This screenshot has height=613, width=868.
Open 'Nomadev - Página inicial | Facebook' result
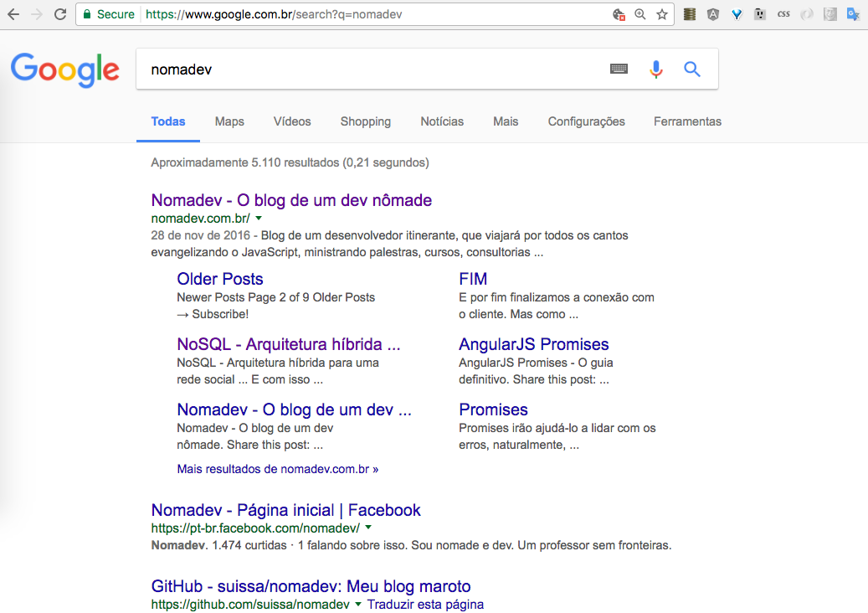point(285,510)
